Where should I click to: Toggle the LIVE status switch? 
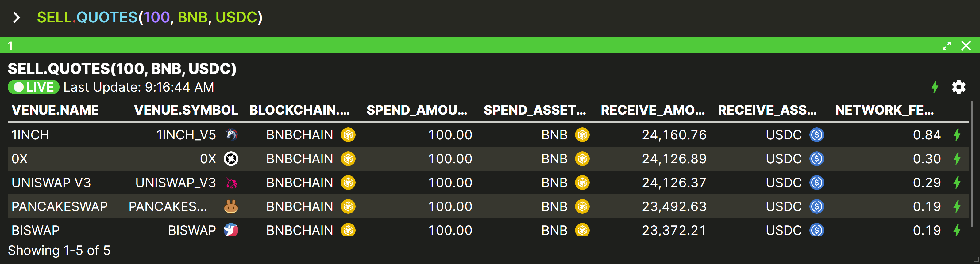pos(33,87)
